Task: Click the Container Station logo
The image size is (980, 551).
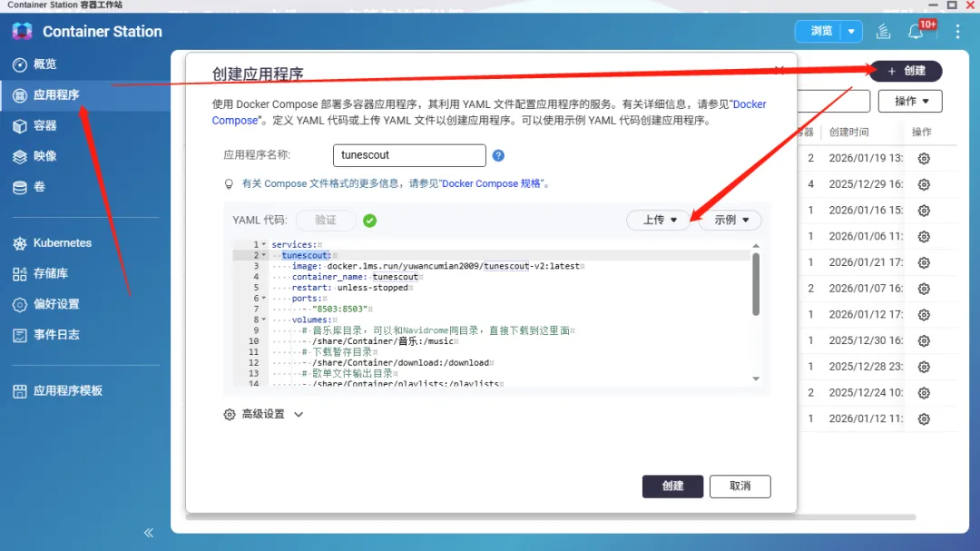Action: (x=22, y=31)
